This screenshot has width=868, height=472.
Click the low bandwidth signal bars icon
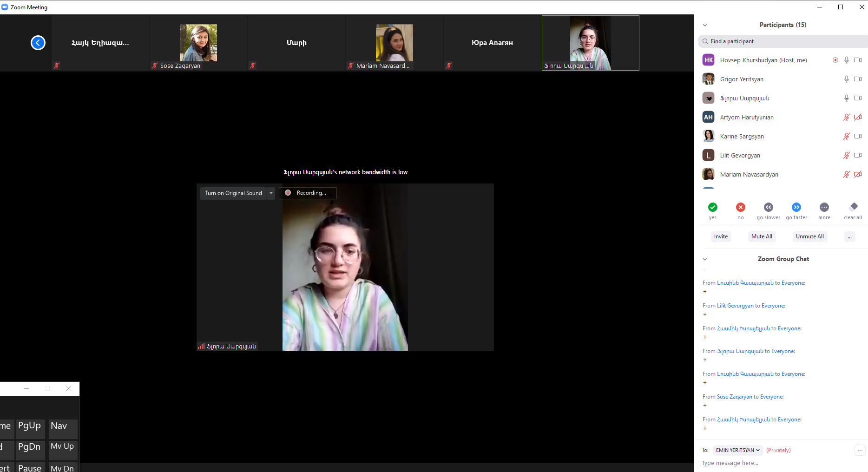point(201,346)
